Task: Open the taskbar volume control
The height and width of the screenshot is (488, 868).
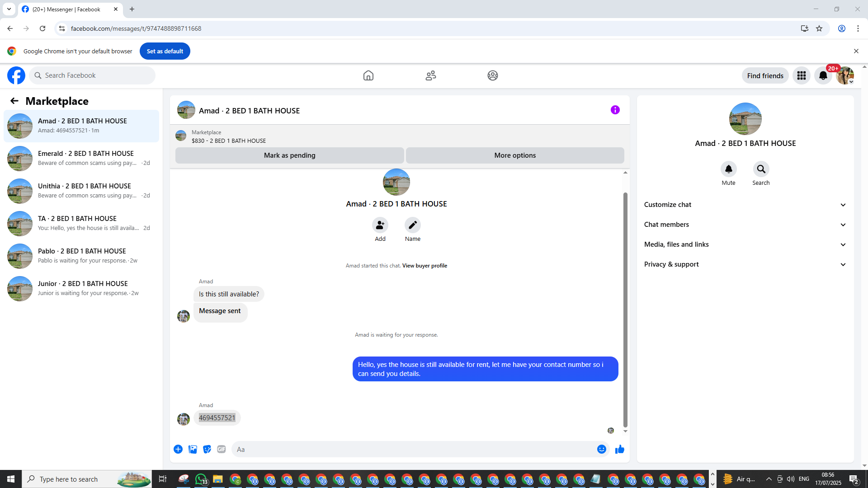Action: pyautogui.click(x=791, y=479)
